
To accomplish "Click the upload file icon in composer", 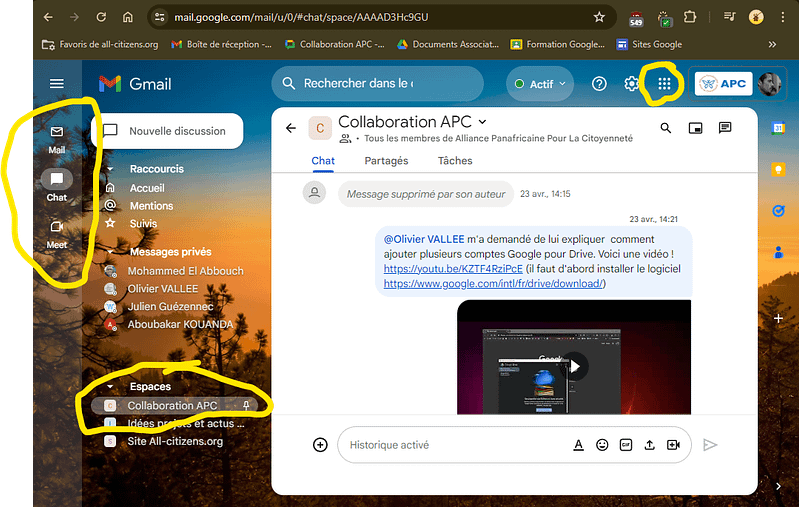I will click(650, 445).
